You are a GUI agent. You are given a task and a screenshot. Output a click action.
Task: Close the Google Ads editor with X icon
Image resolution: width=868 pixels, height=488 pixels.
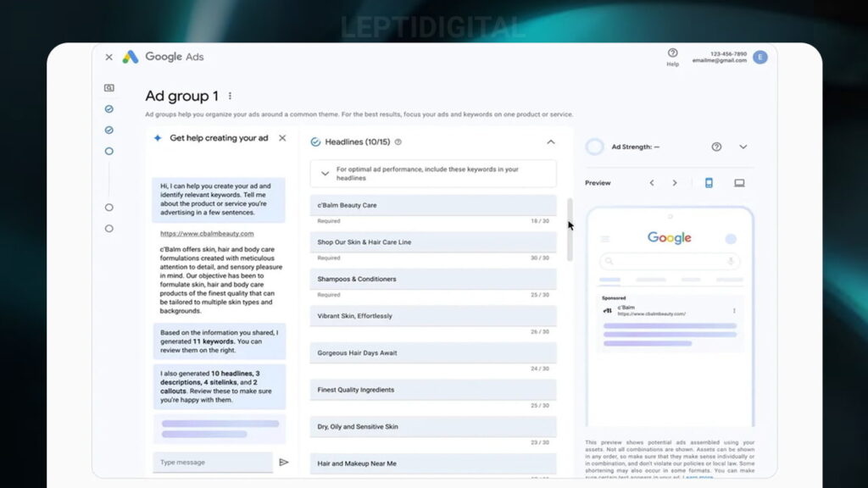pyautogui.click(x=109, y=57)
